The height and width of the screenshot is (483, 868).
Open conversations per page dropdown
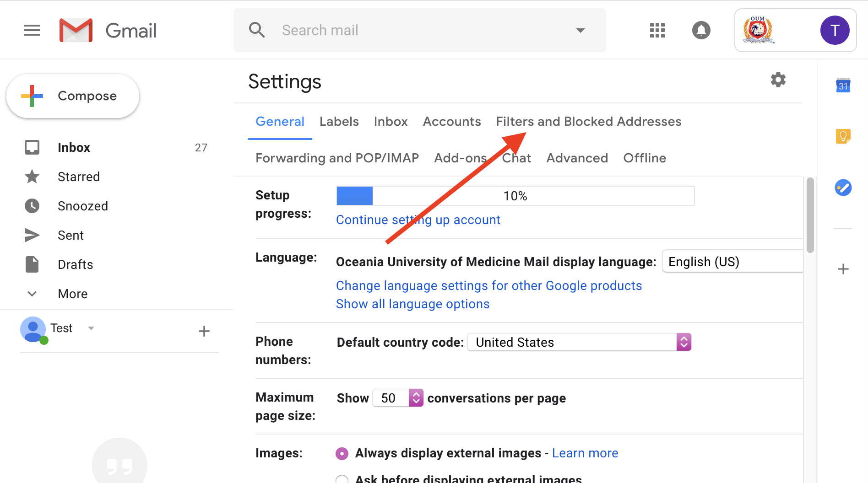[x=398, y=398]
